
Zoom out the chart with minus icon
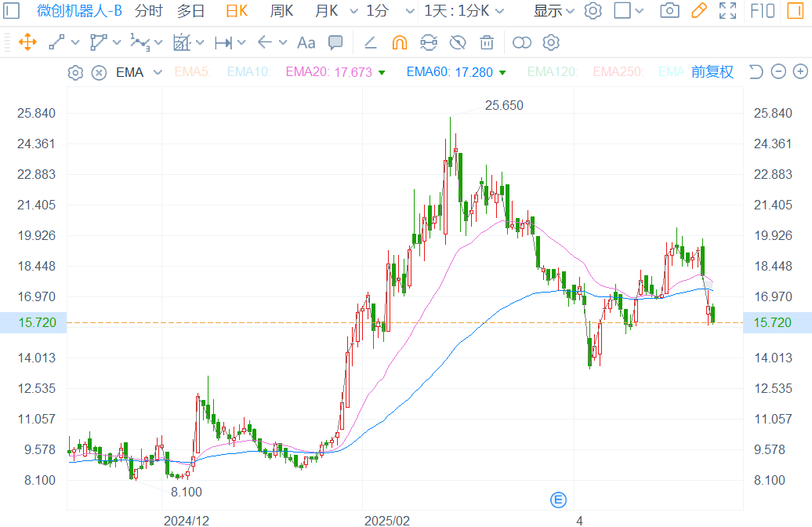[778, 71]
